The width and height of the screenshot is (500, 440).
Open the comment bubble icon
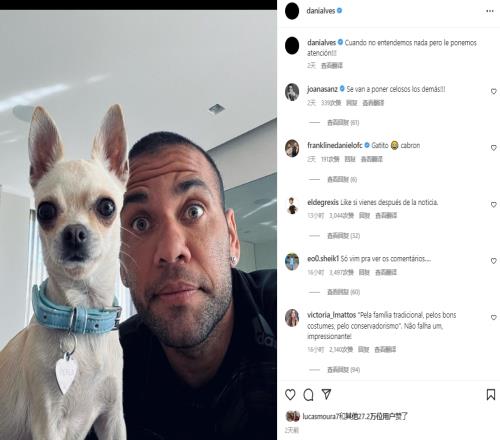(x=308, y=395)
